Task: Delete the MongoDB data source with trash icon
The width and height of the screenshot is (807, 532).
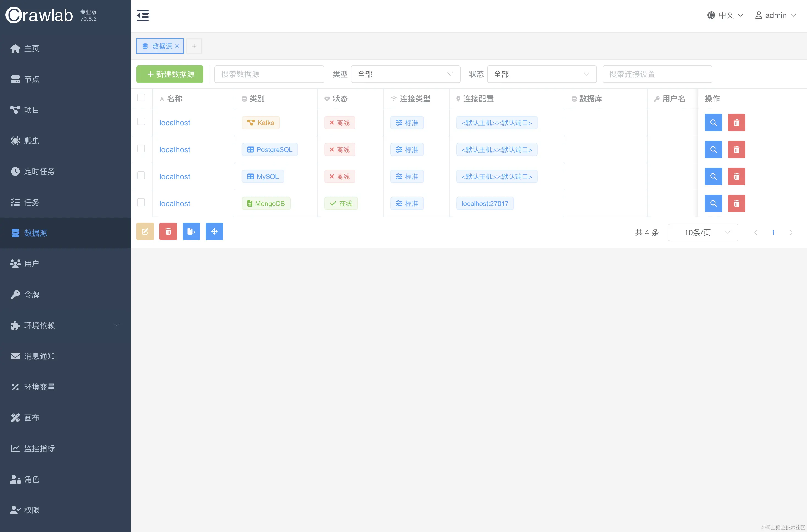Action: coord(736,203)
